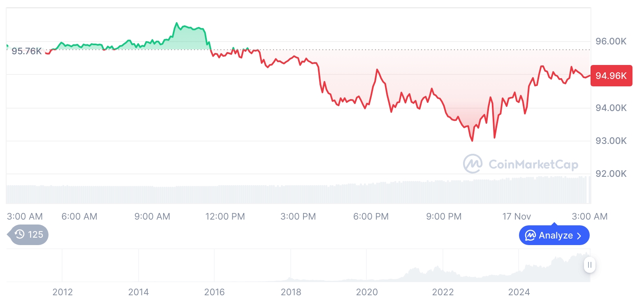The image size is (644, 301).
Task: Click the 93.00K price axis label
Action: click(611, 141)
